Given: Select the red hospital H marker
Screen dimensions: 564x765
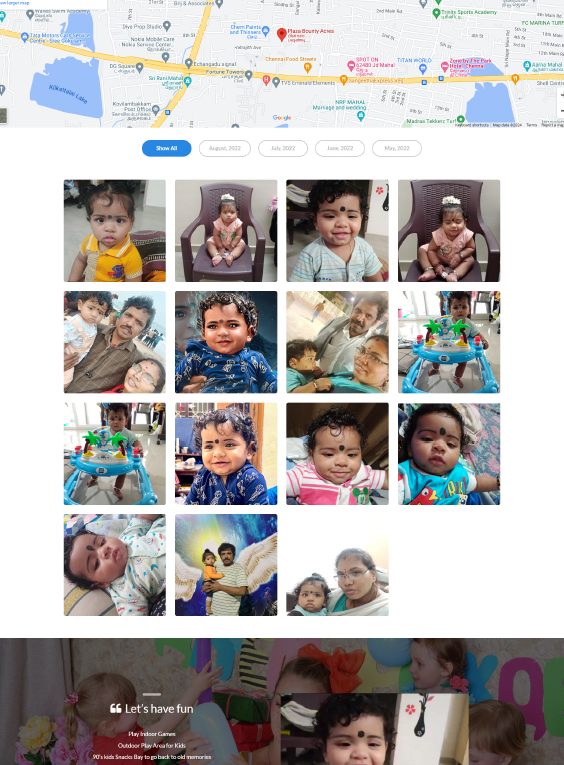Looking at the screenshot, I should click(266, 81).
